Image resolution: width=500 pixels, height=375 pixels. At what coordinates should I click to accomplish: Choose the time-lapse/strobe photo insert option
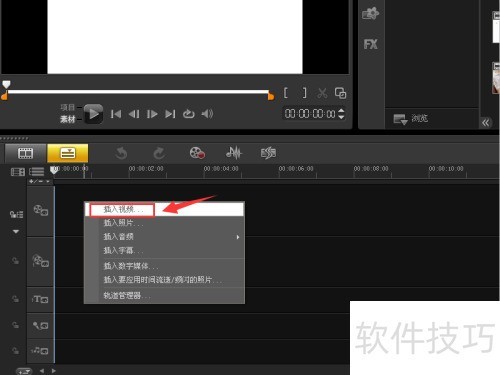[x=165, y=280]
